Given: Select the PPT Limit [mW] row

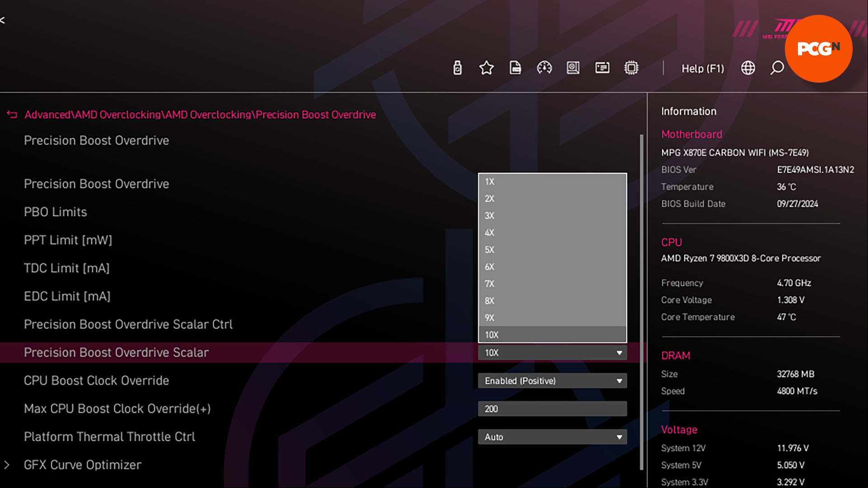Looking at the screenshot, I should tap(68, 240).
